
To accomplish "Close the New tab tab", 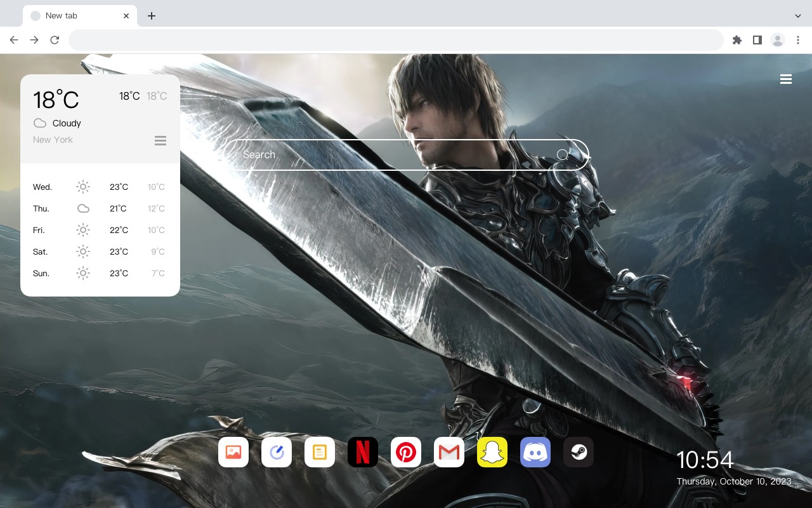I will (126, 16).
